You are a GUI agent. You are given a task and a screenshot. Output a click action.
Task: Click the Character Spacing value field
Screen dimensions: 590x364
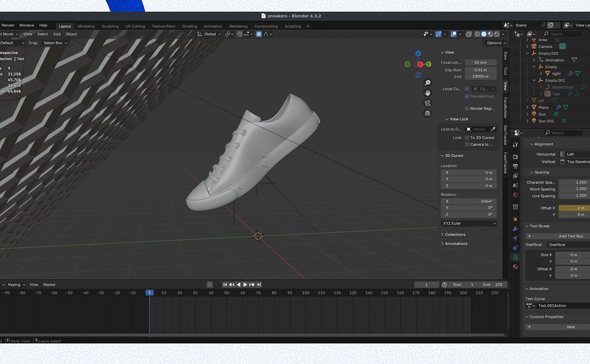tap(574, 182)
